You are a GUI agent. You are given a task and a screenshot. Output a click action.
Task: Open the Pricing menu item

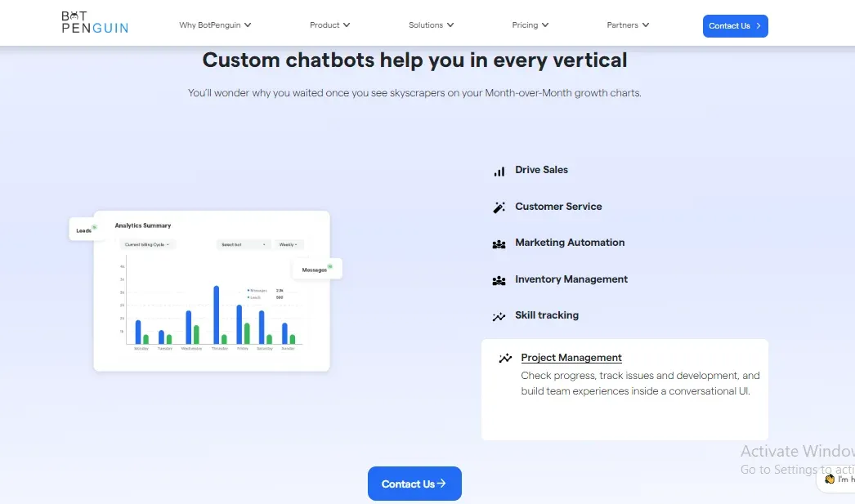(530, 25)
